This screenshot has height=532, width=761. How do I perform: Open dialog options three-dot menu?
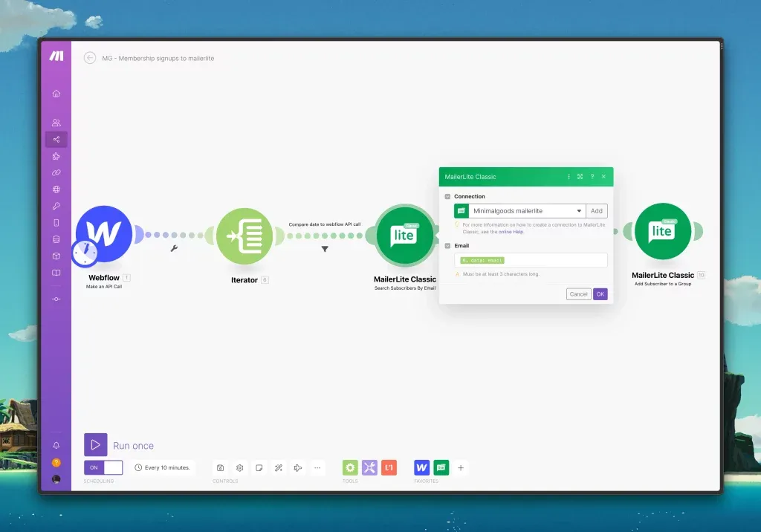pyautogui.click(x=569, y=177)
